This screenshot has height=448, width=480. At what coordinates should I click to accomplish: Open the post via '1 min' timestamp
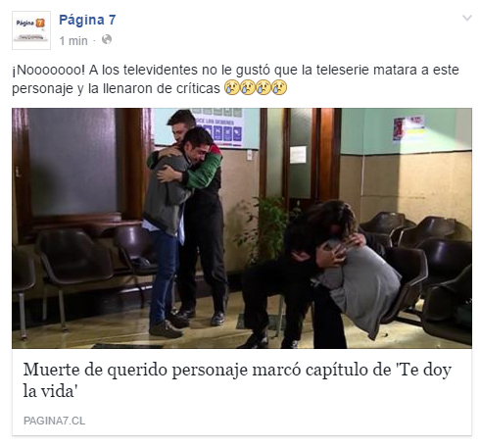click(73, 41)
